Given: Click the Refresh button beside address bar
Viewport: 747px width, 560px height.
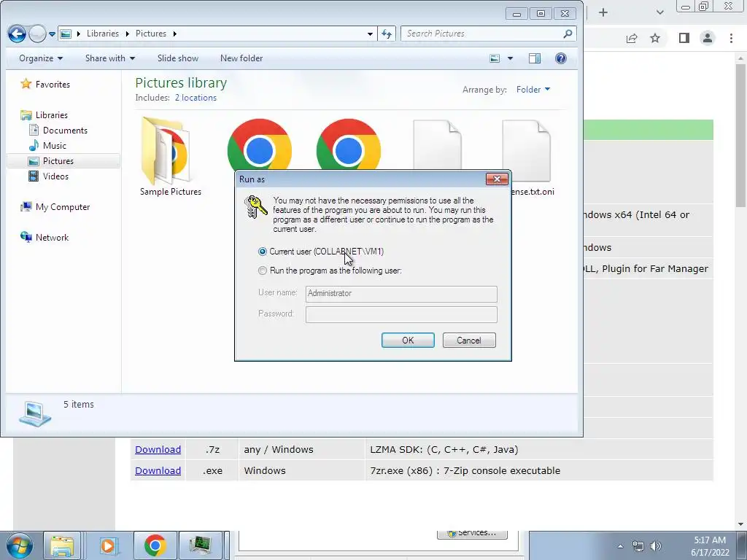Looking at the screenshot, I should (387, 34).
